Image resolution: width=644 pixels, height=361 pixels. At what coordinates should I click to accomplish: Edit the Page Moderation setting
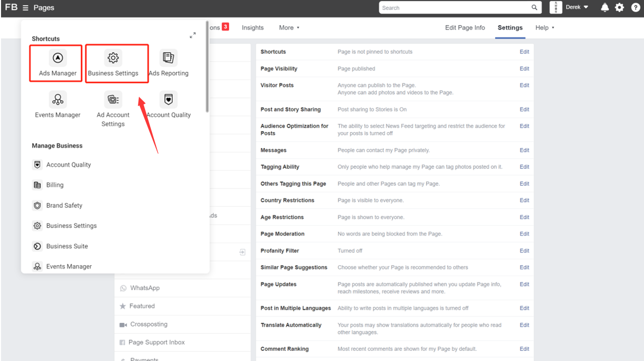[x=525, y=234]
